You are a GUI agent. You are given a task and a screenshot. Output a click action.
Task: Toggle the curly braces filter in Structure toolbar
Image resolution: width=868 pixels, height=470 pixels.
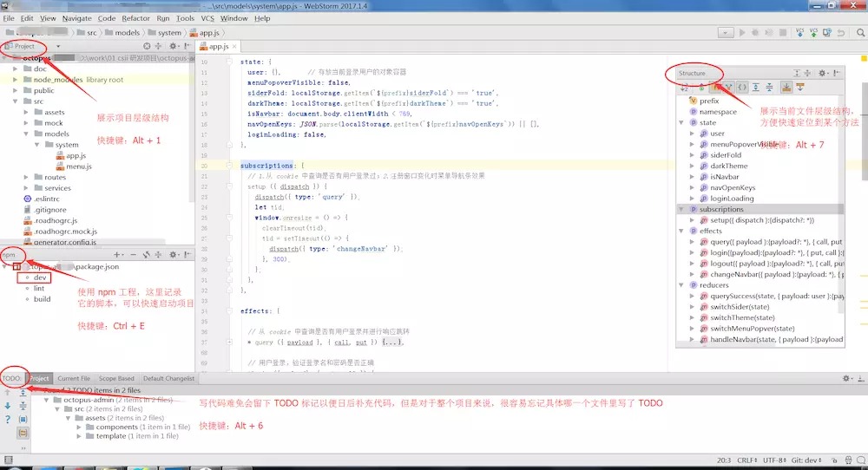click(742, 88)
